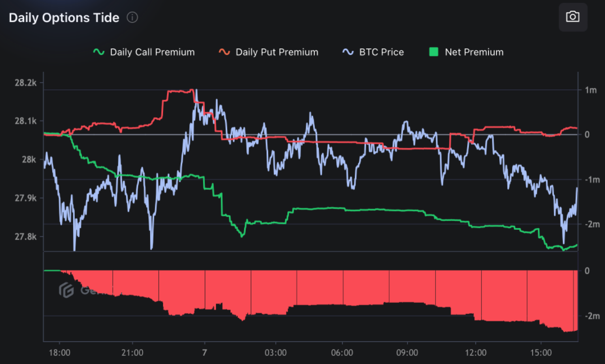This screenshot has height=364, width=605.
Task: Click the info icon beside Daily Options Tide
Action: pyautogui.click(x=132, y=17)
